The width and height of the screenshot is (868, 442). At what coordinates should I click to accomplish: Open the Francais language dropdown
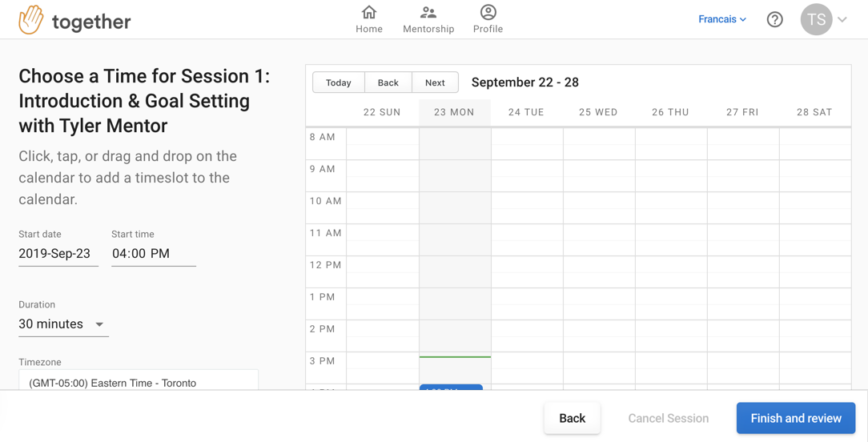click(721, 19)
